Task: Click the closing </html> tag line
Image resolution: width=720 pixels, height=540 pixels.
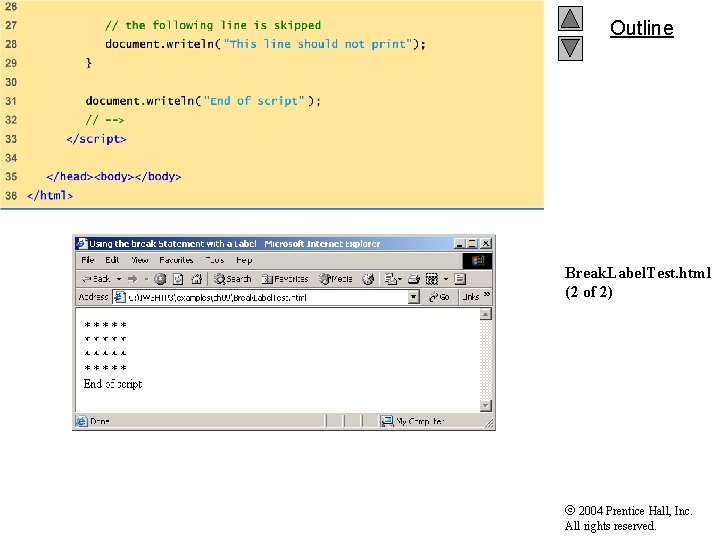Action: click(50, 196)
